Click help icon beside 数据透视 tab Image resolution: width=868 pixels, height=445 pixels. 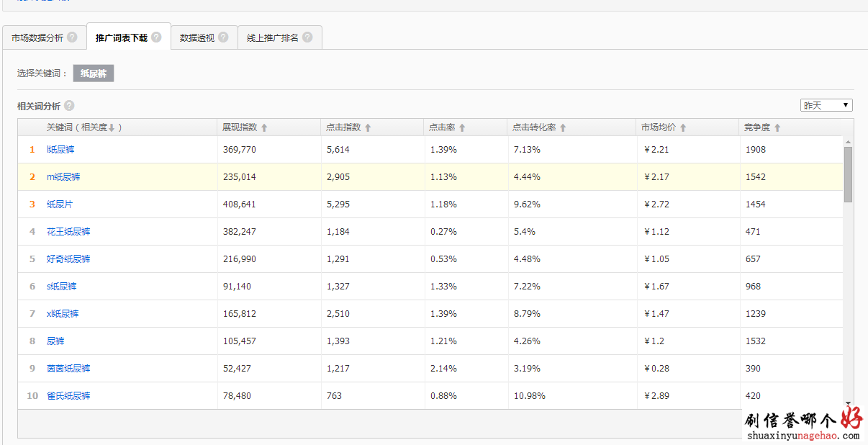(223, 37)
